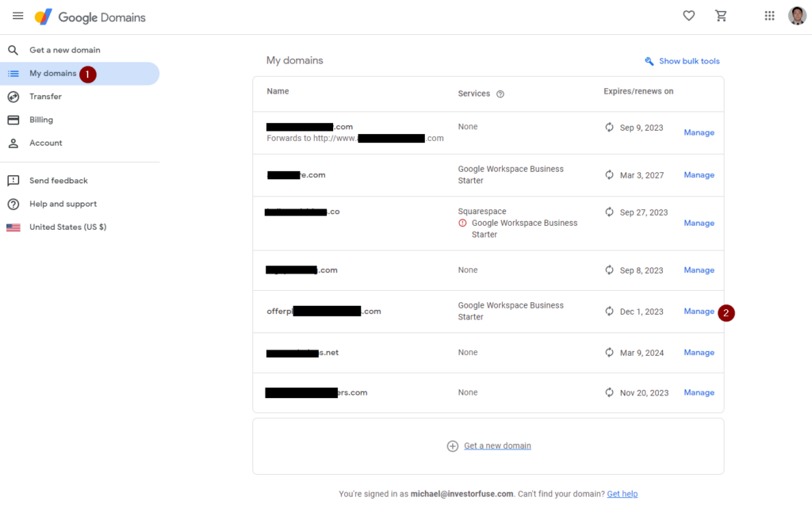
Task: Click the 'Forwards to http://www.' text
Action: pos(311,138)
